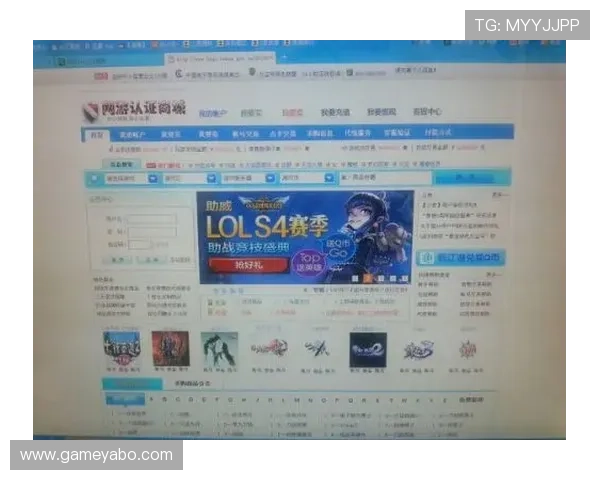Viewport: 600px width, 480px height.
Task: Select the third game icon with ink-style figure
Action: 219,348
